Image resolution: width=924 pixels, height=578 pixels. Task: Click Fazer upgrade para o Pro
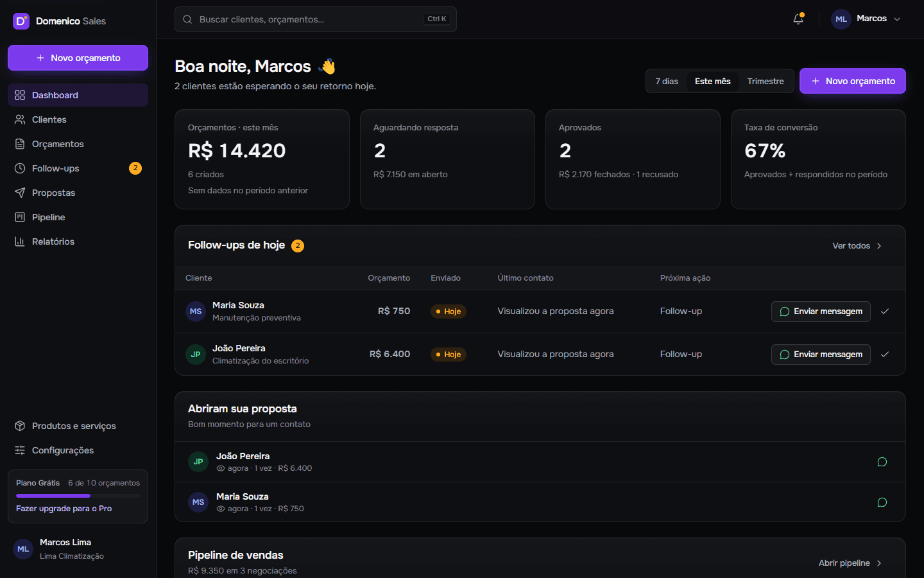pos(64,509)
